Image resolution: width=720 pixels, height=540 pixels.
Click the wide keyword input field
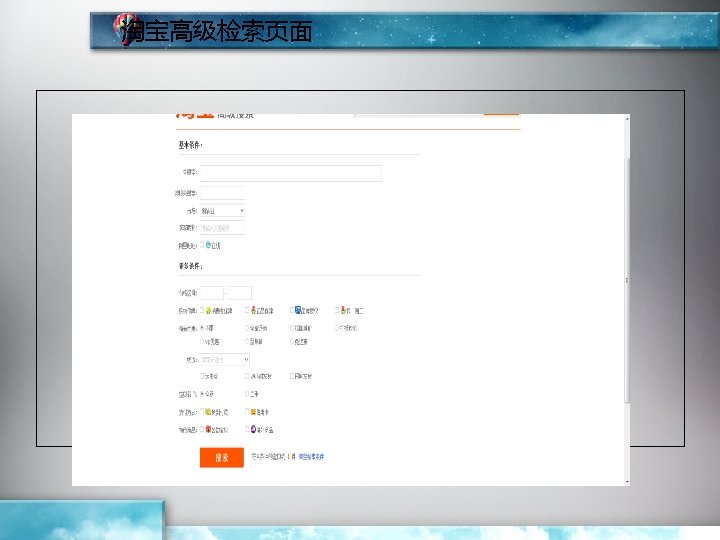pos(291,173)
